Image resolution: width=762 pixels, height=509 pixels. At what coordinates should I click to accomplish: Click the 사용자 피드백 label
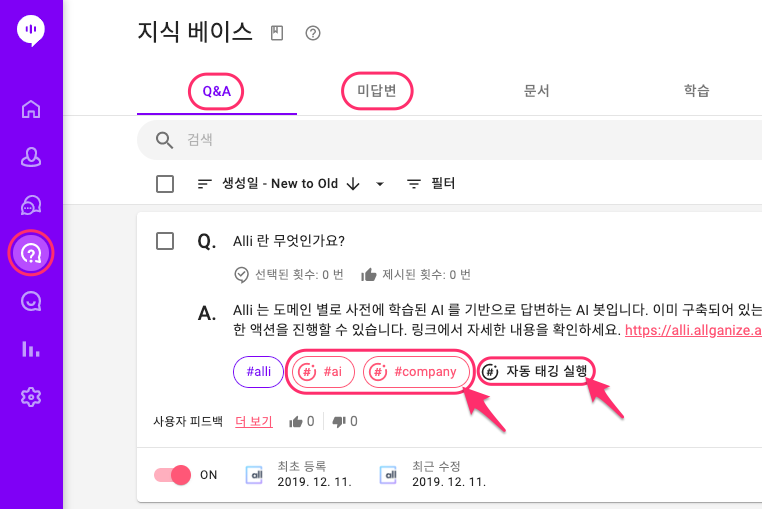(188, 421)
